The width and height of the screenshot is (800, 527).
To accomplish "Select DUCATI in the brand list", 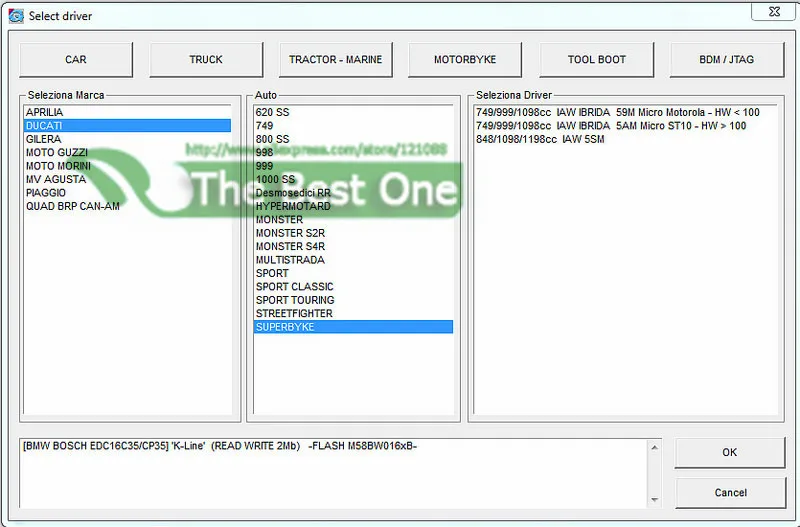I will 127,126.
